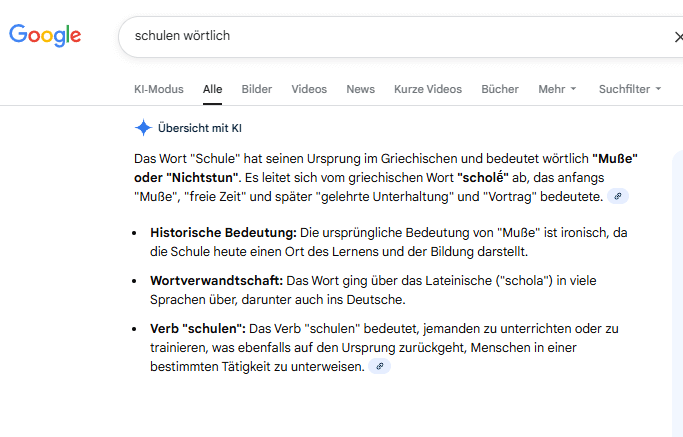
Task: Open the Kurze Videos tab
Action: (x=428, y=89)
